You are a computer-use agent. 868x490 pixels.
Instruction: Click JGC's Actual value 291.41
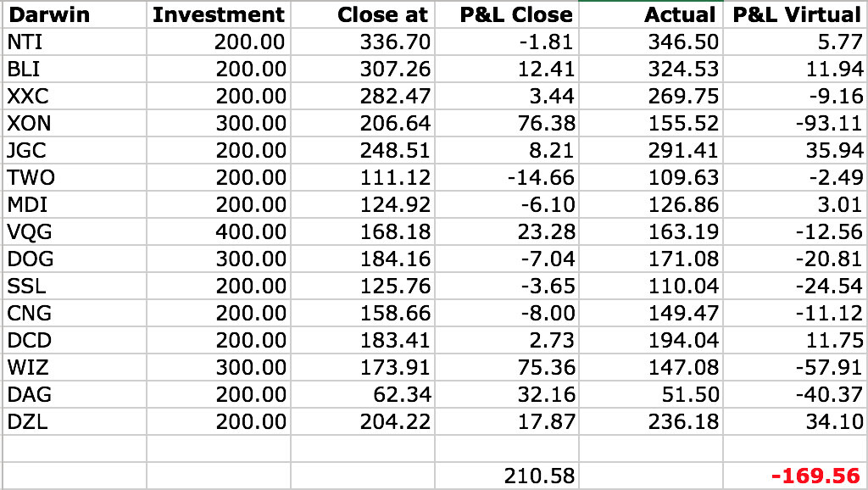pos(683,151)
